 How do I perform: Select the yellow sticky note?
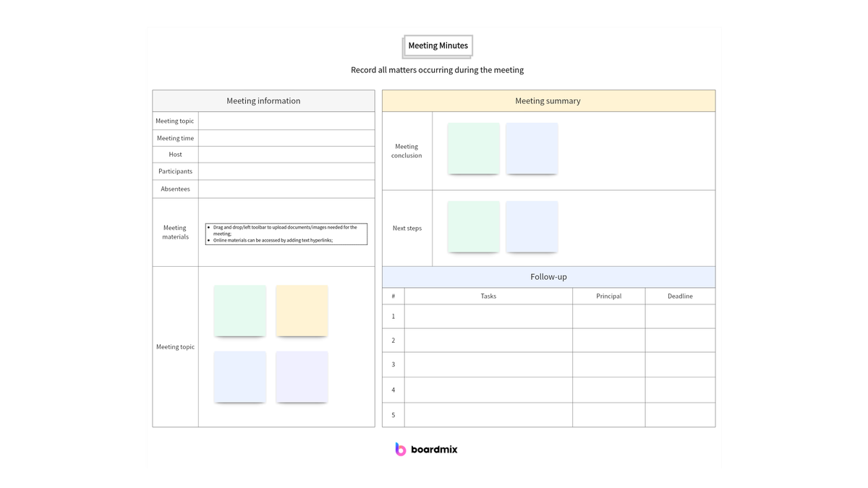point(302,311)
